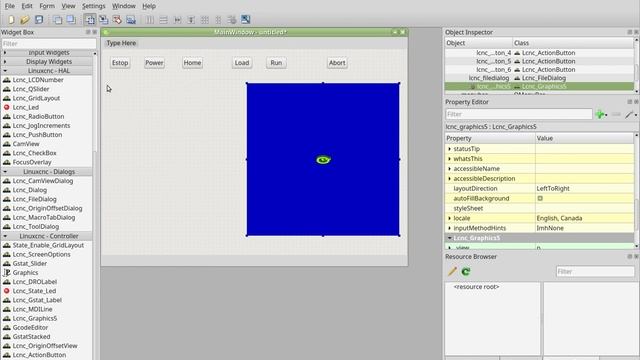The image size is (640, 360).
Task: Click Lay Out in a Grid icon
Action: point(204,20)
